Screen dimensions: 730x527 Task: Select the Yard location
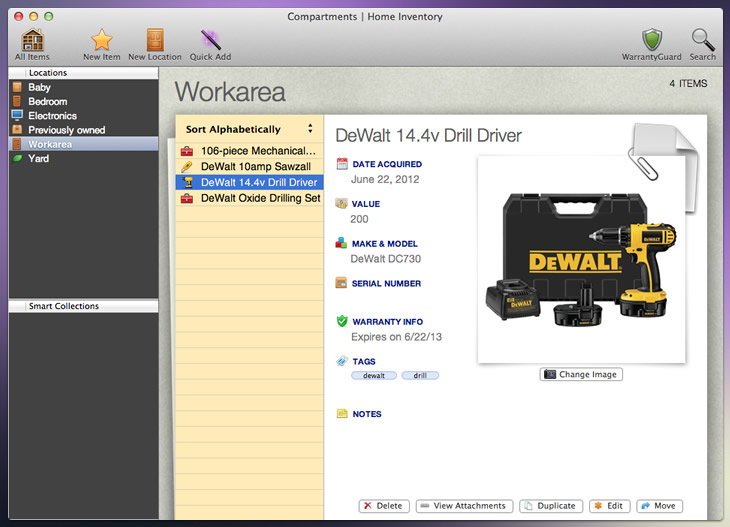coord(84,158)
